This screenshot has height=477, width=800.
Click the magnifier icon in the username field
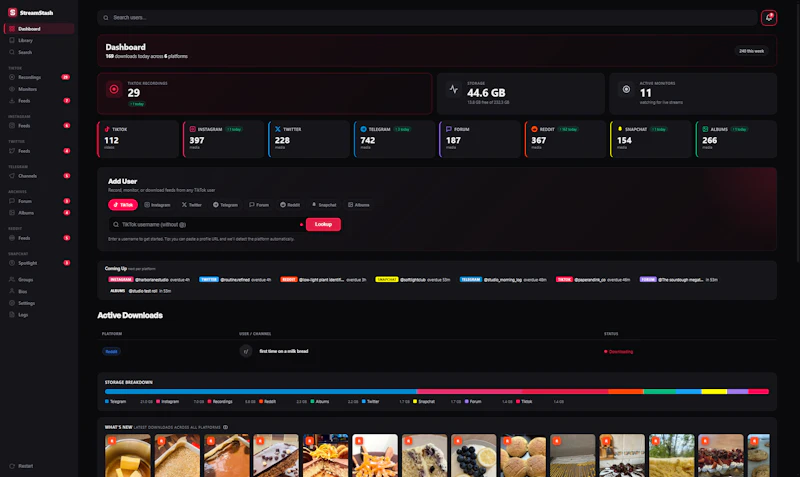116,224
